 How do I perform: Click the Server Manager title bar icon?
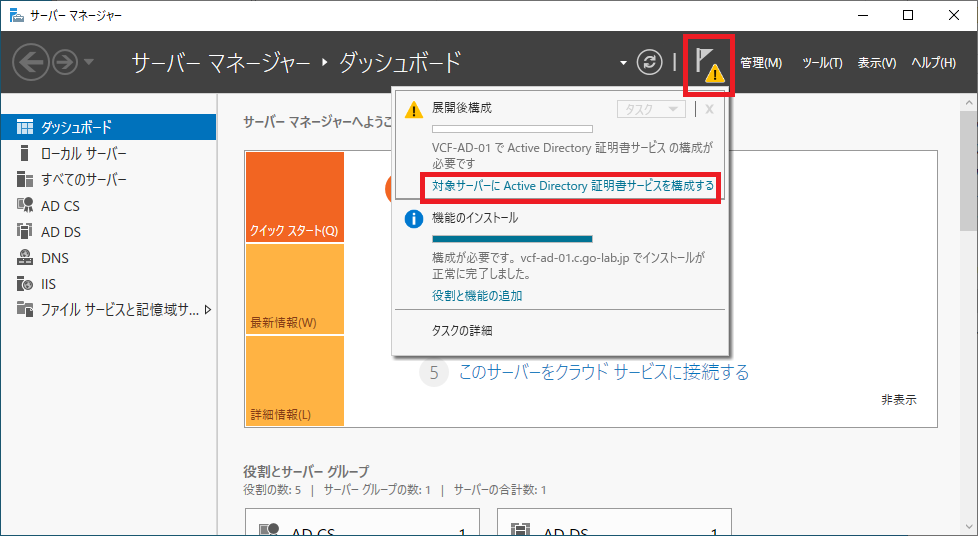point(16,15)
